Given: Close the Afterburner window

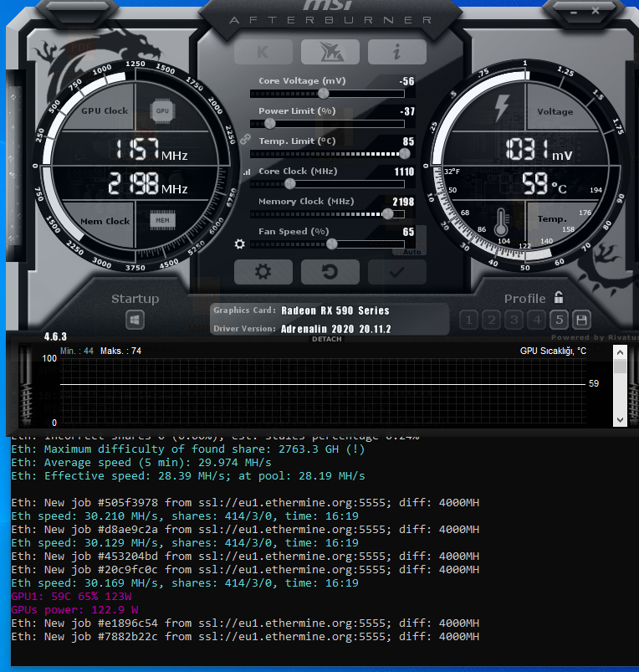Looking at the screenshot, I should point(596,11).
